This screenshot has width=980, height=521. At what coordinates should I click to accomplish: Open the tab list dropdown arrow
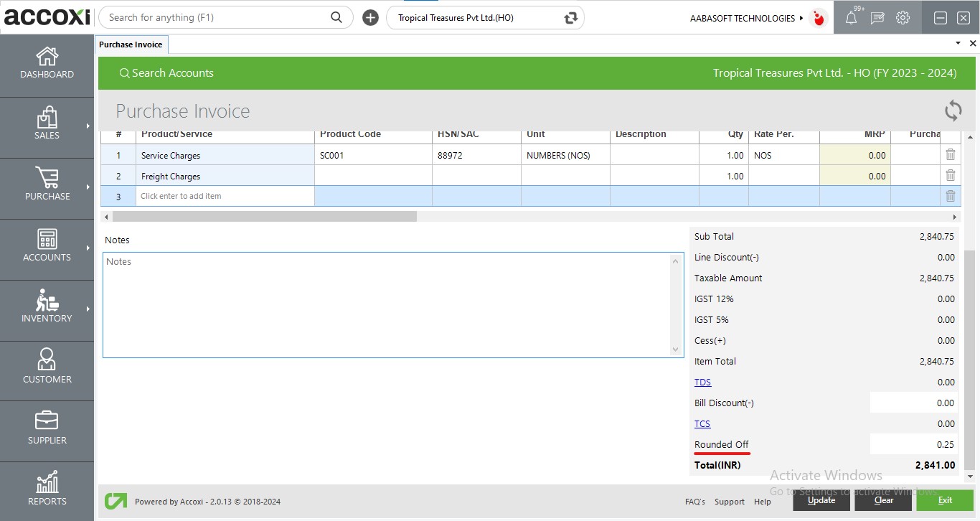click(958, 44)
